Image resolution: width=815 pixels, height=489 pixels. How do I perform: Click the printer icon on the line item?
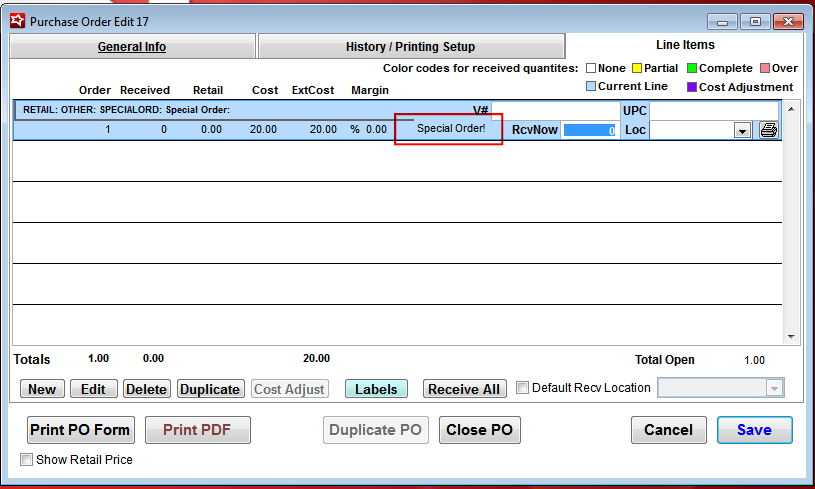tap(769, 130)
